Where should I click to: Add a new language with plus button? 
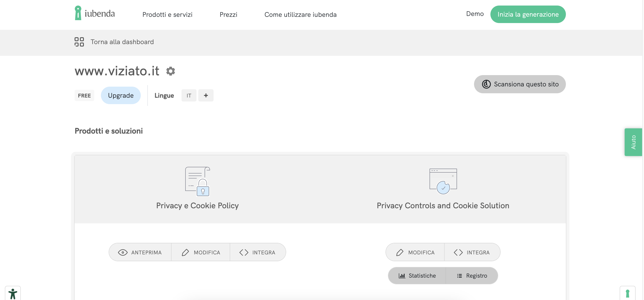(206, 95)
